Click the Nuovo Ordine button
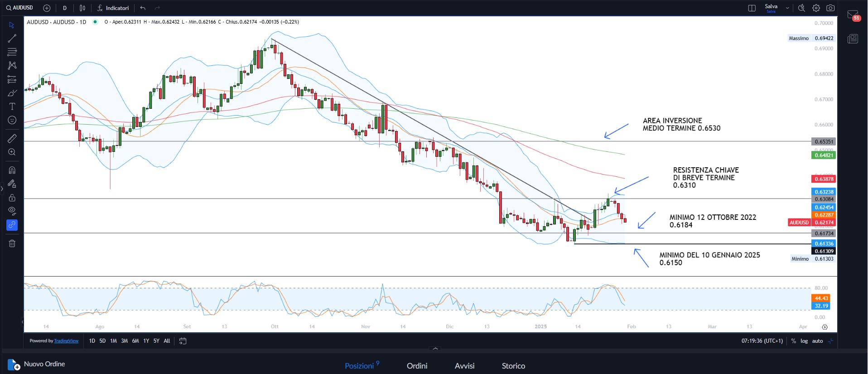 point(37,364)
